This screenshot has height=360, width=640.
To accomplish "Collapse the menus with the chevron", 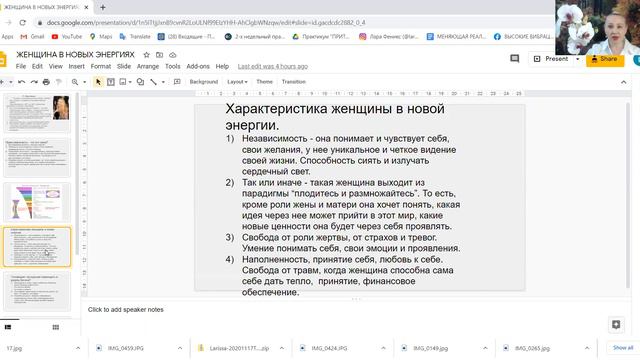I will click(x=624, y=82).
